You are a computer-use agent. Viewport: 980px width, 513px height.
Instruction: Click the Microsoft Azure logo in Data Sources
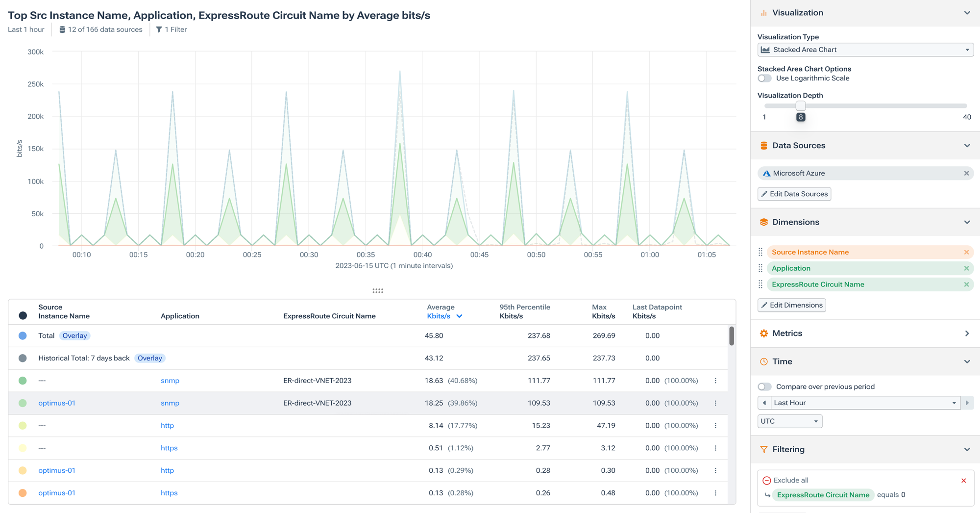[767, 173]
